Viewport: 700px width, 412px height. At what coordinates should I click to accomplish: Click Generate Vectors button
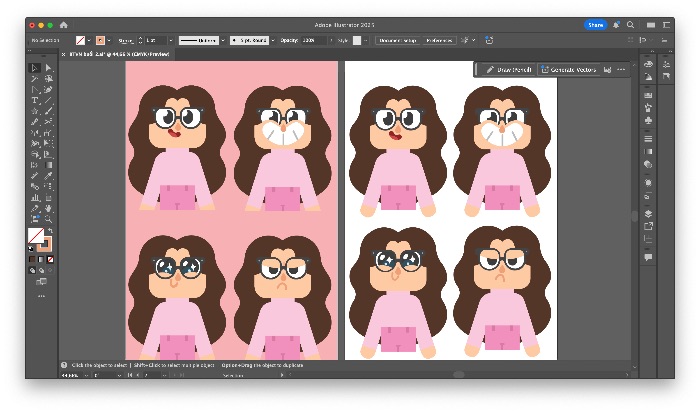[x=568, y=70]
